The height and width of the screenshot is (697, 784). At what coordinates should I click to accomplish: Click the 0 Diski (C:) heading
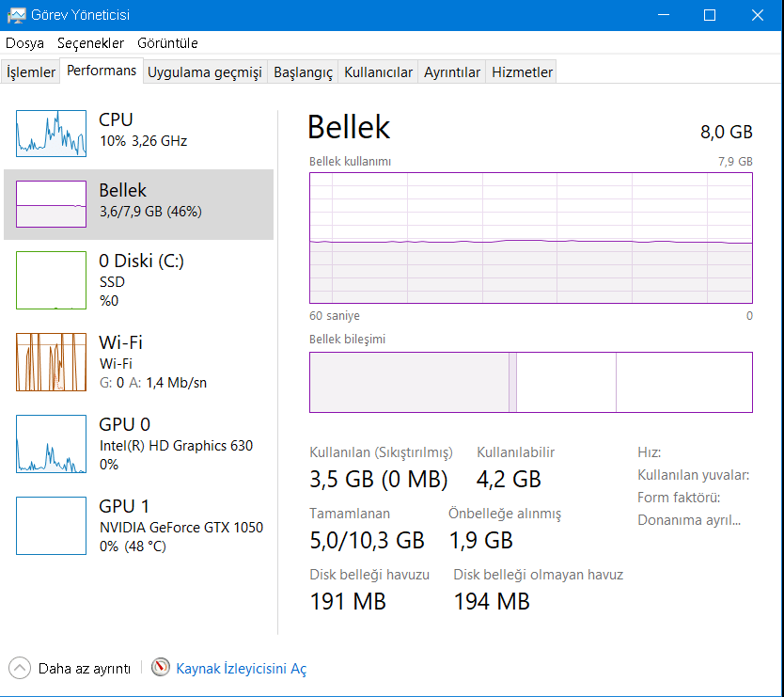coord(142,261)
